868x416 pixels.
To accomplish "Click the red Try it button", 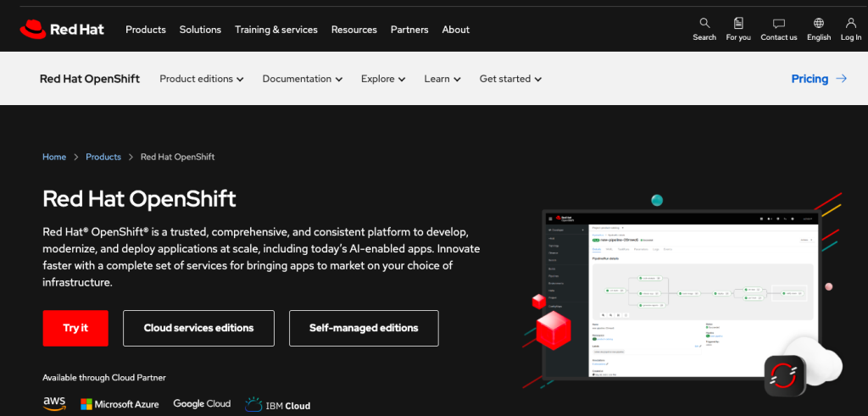I will point(75,328).
